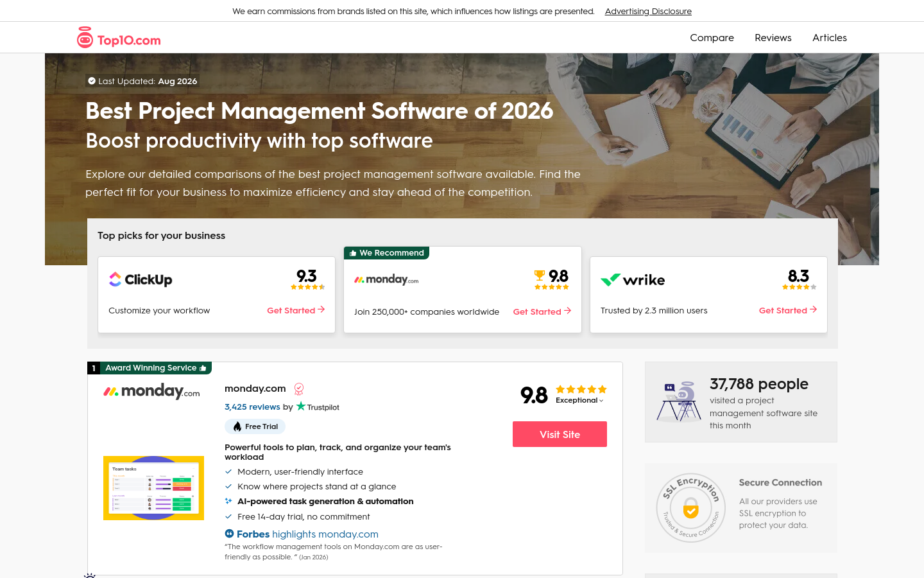924x578 pixels.
Task: Click the monday.com listing title text
Action: 255,389
